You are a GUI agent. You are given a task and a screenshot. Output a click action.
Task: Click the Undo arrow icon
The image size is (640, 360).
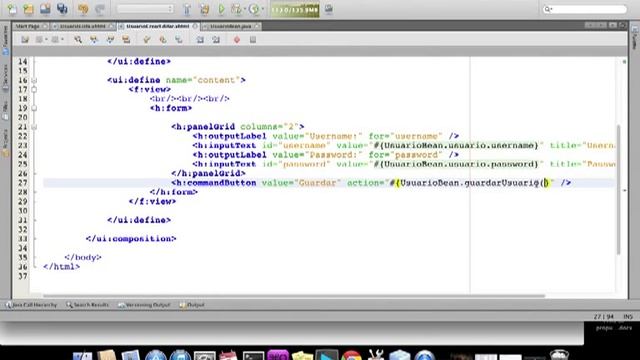pos(83,9)
